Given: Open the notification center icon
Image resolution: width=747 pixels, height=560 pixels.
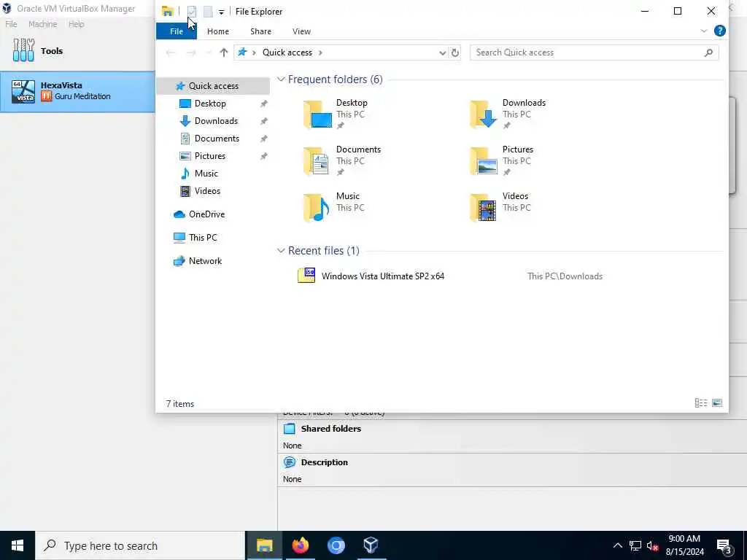Looking at the screenshot, I should pyautogui.click(x=724, y=546).
